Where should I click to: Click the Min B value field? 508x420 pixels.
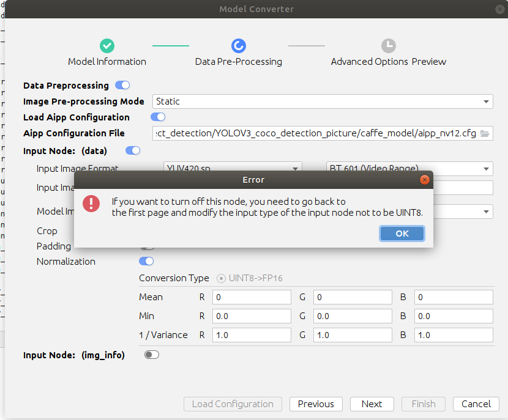(454, 316)
